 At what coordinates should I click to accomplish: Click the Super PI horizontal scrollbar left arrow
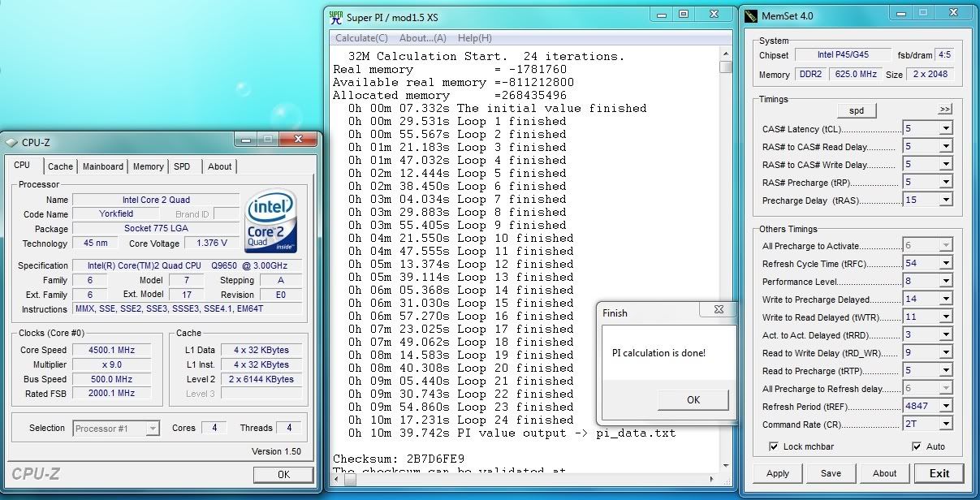(336, 480)
